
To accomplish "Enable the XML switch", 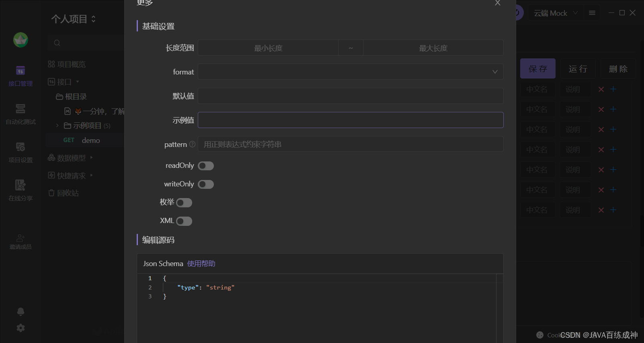I will click(x=184, y=221).
